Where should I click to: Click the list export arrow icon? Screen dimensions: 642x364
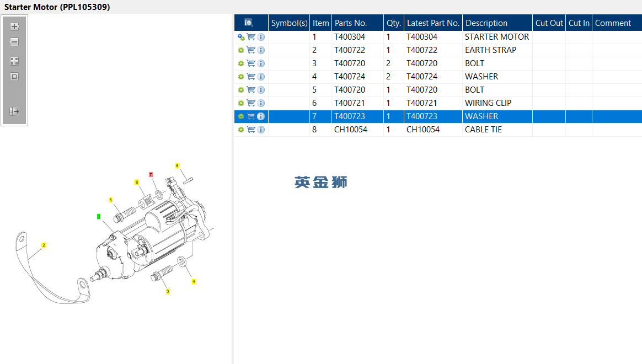click(x=14, y=111)
